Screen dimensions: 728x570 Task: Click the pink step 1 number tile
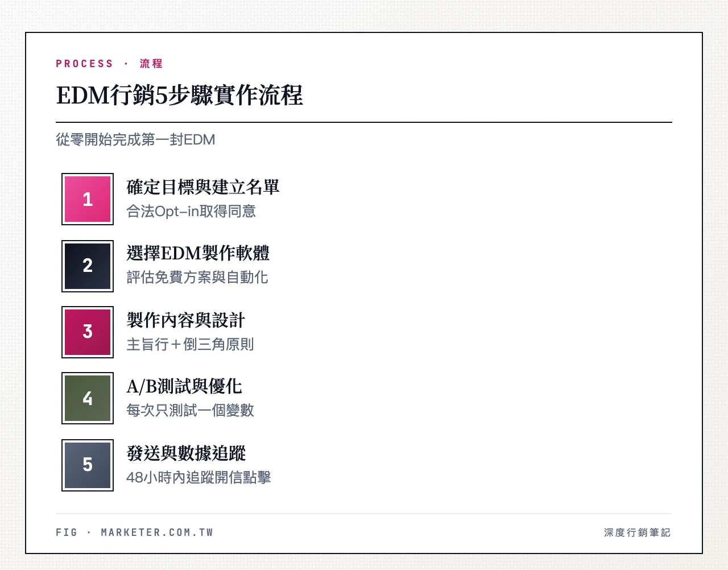88,199
